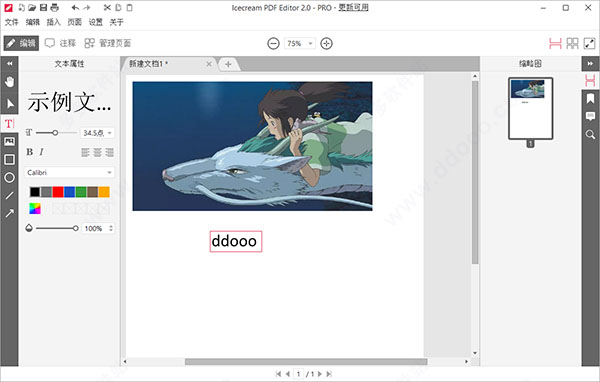The width and height of the screenshot is (600, 382).
Task: Go to previous page button
Action: 287,374
